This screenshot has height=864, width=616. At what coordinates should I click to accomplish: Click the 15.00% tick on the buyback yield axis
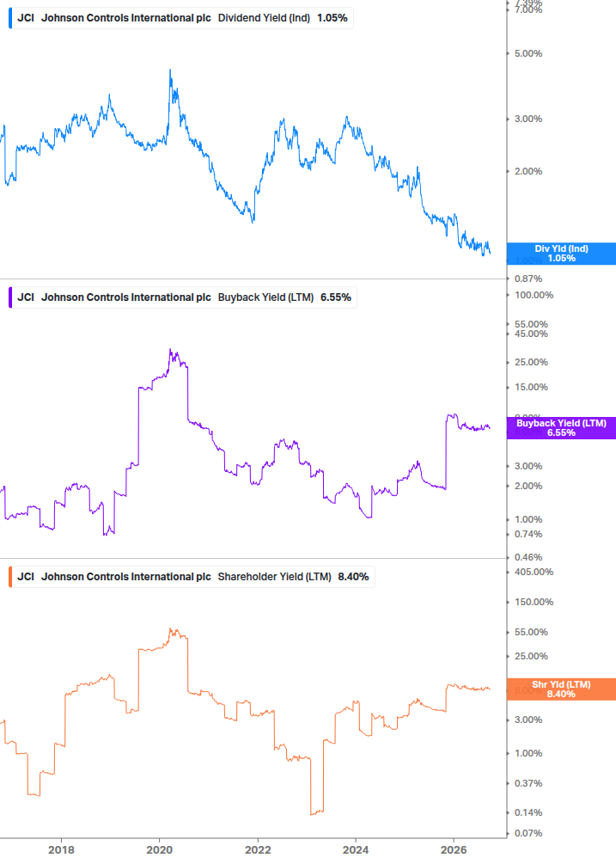coord(531,388)
